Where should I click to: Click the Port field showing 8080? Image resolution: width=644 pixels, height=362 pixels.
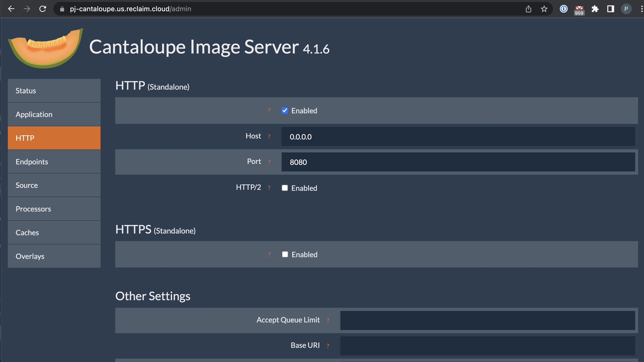pos(458,162)
